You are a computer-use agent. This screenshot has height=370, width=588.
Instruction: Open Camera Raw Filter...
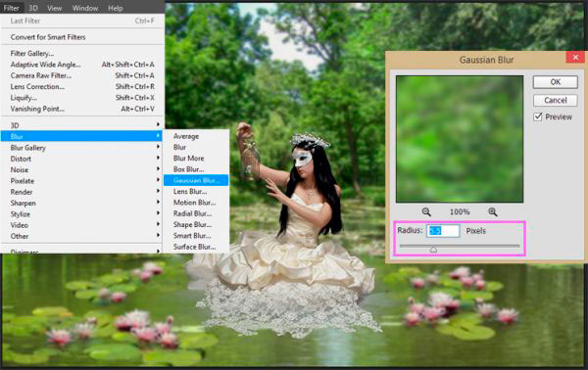[x=82, y=75]
